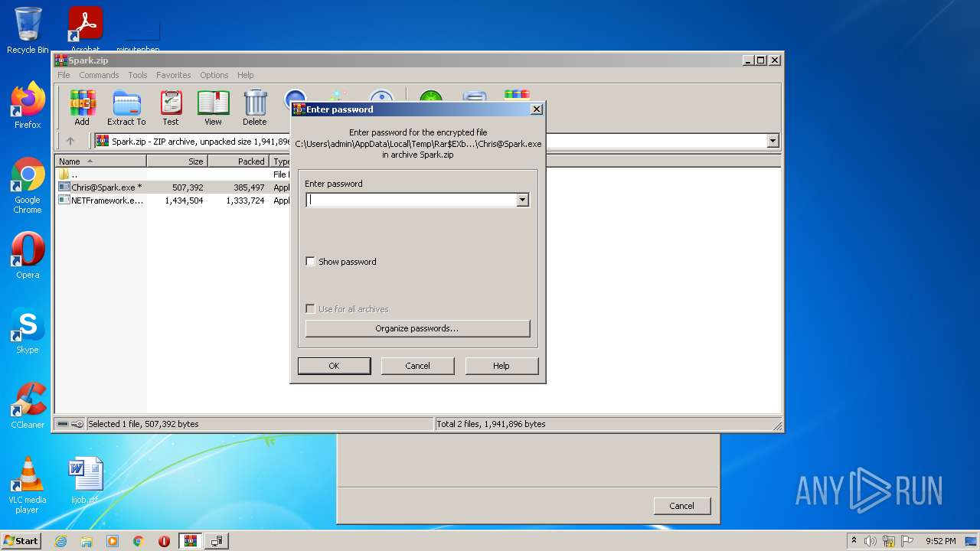Open Windows Explorer from taskbar
Screen dimensions: 980x551
(x=87, y=541)
